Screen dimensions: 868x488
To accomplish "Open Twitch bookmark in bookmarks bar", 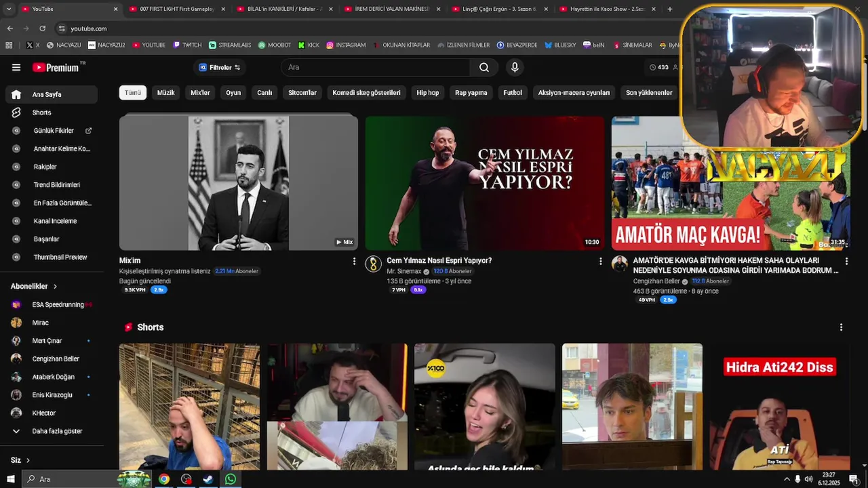I will tap(187, 45).
